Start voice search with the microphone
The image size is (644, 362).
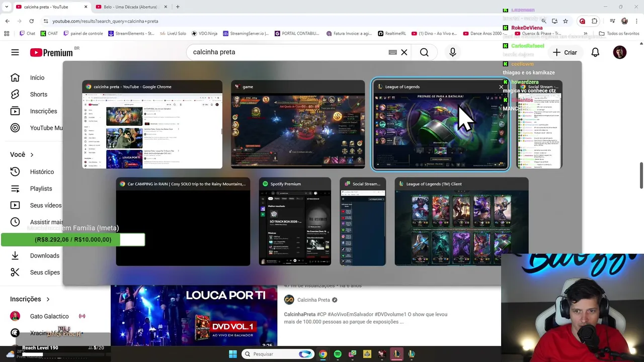pos(452,52)
